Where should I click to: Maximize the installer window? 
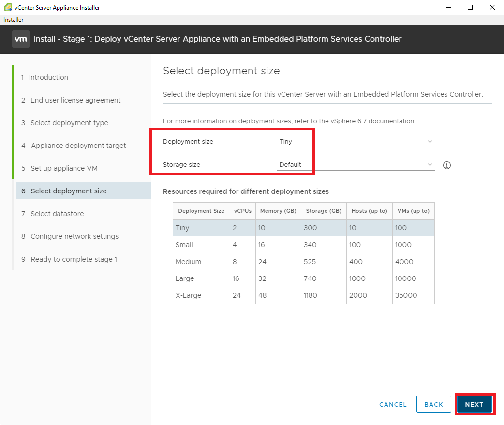click(470, 8)
